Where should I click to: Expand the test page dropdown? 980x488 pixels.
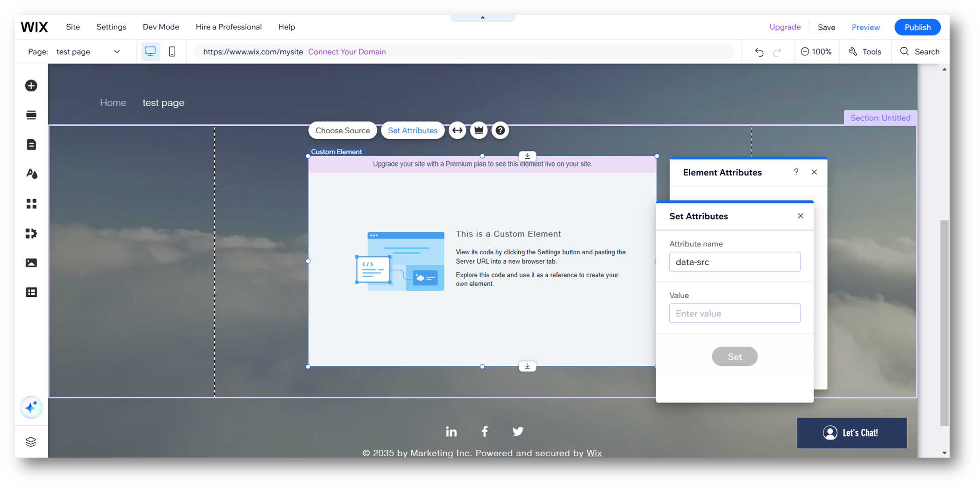point(117,51)
